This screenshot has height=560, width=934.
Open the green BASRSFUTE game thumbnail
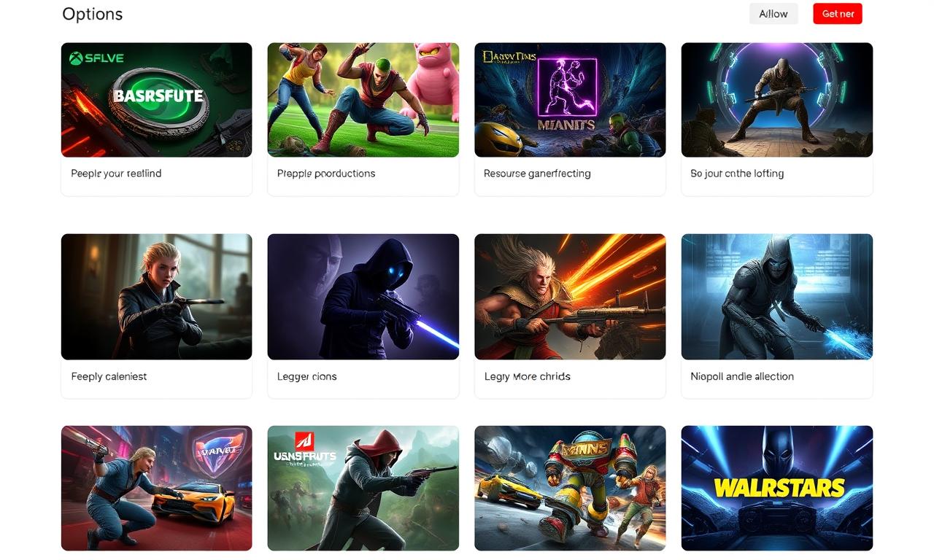[x=157, y=100]
